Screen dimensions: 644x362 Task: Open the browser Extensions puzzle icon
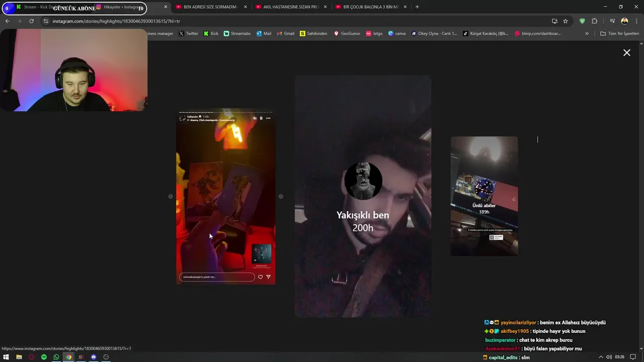[594, 21]
